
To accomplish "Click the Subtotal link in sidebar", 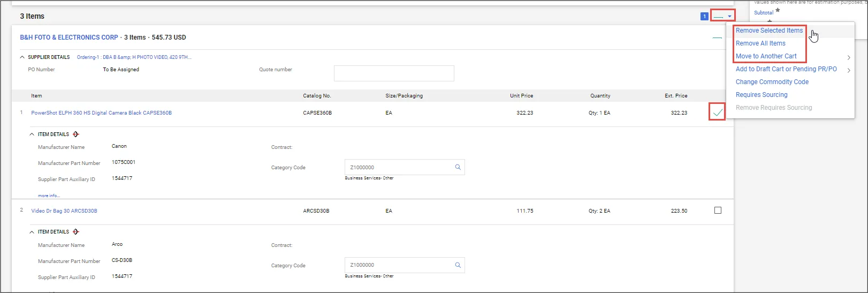I will pyautogui.click(x=763, y=13).
